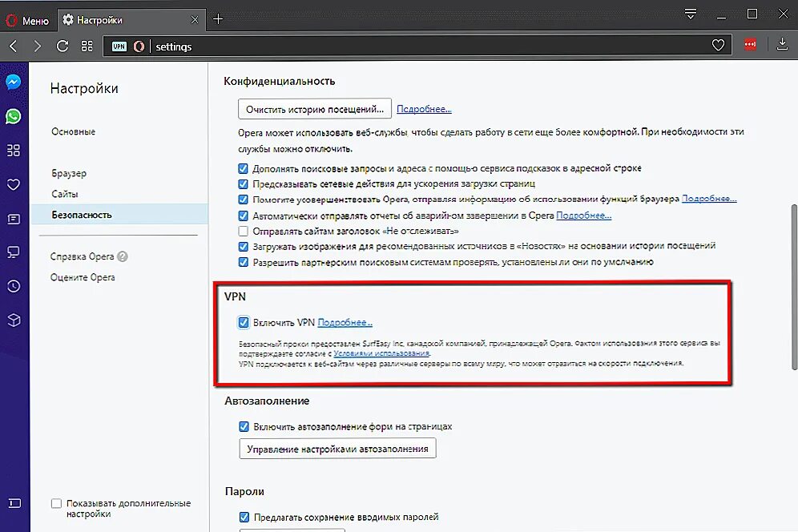Toggle Включить VPN checkbox
798x532 pixels.
tap(244, 322)
